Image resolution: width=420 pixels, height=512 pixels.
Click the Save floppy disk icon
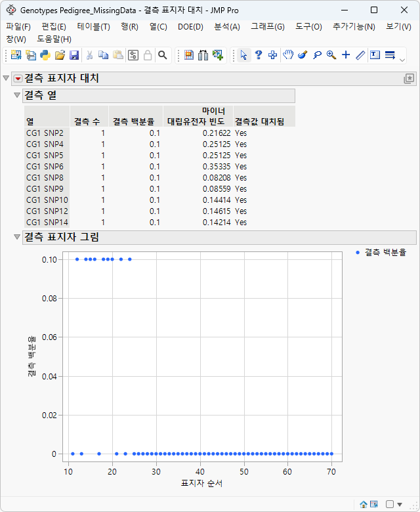[x=74, y=55]
